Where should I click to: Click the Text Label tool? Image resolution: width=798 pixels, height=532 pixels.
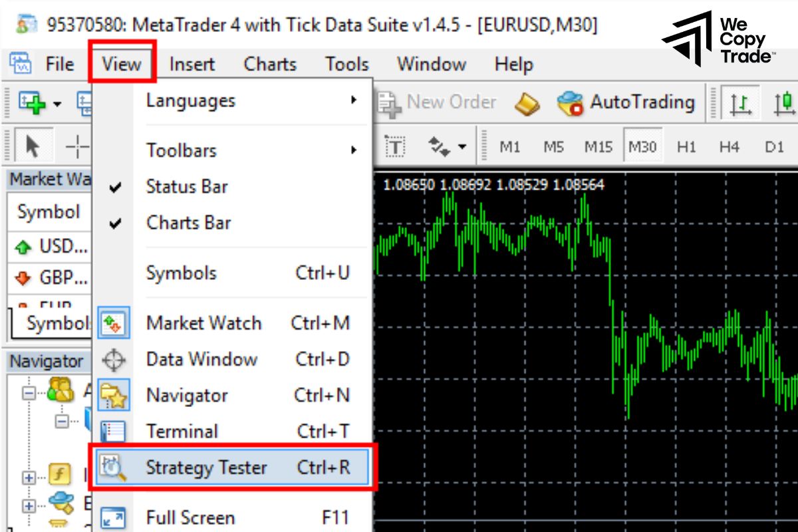point(395,147)
